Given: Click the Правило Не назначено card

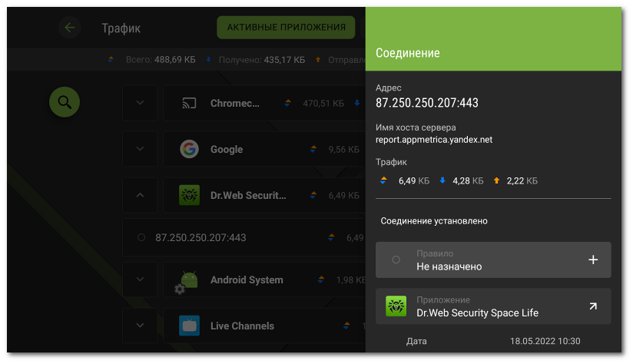Looking at the screenshot, I should (x=493, y=260).
